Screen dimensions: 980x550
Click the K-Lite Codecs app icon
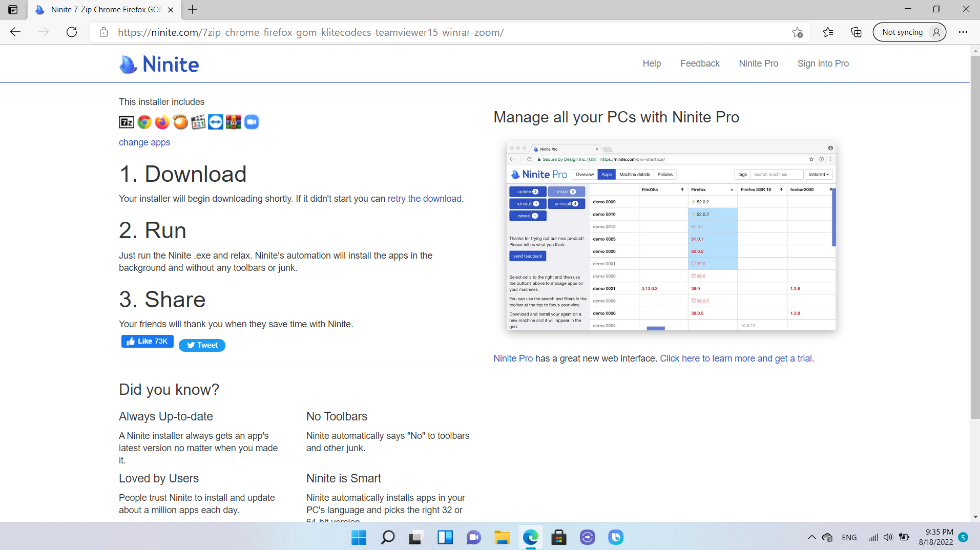(x=198, y=122)
